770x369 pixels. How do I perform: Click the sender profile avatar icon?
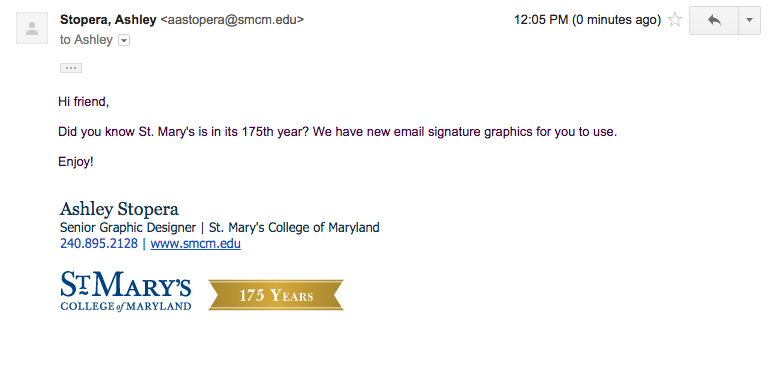pyautogui.click(x=32, y=28)
